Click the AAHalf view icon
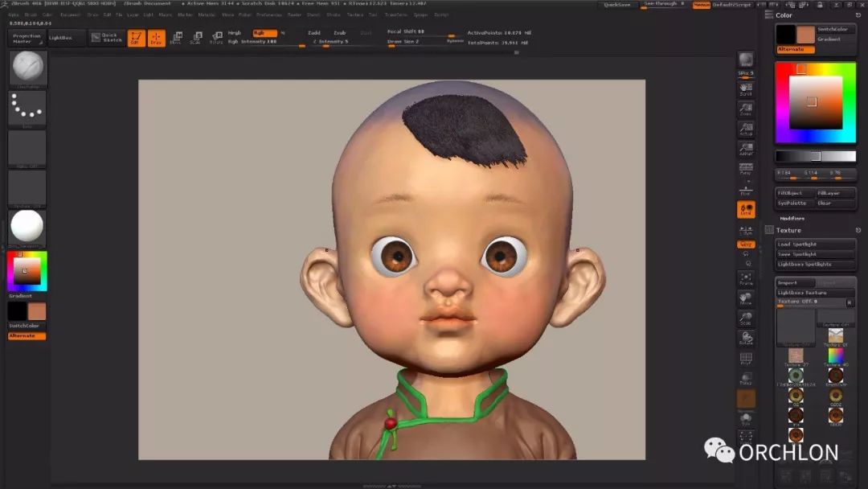The image size is (868, 489). coord(746,149)
